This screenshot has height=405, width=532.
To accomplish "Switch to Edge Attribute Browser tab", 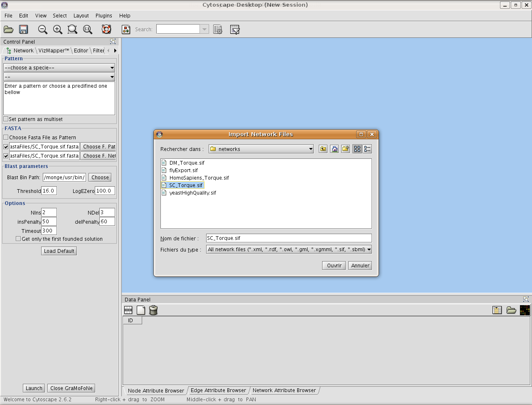I will pos(218,390).
